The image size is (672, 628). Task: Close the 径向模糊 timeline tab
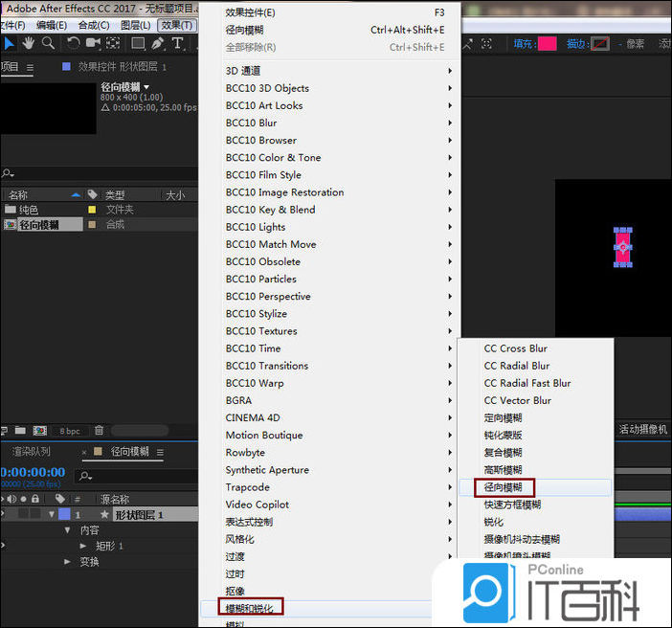point(84,452)
